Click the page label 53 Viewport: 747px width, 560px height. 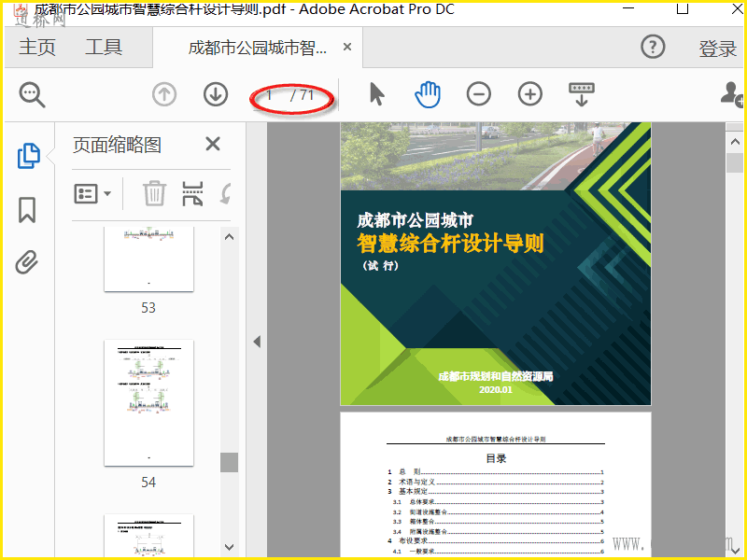click(148, 308)
